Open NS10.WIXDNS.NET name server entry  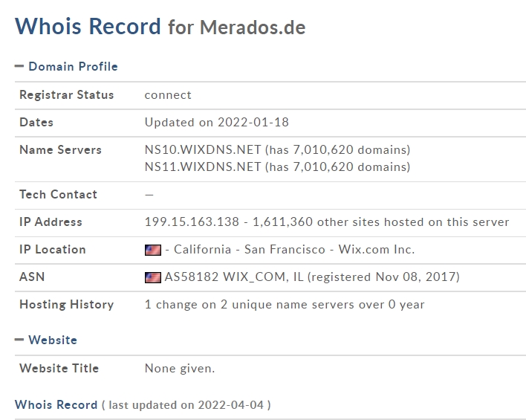click(x=203, y=149)
